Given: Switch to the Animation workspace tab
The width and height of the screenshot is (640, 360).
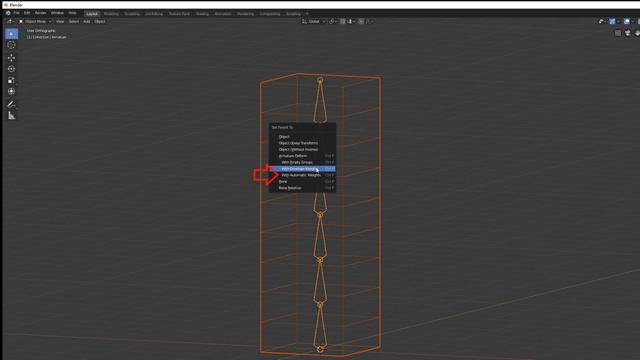Looking at the screenshot, I should (x=223, y=14).
